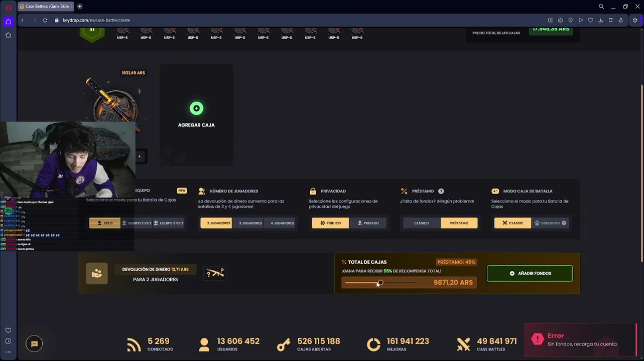
Task: Open ad blocker shield icon
Action: 570,20
